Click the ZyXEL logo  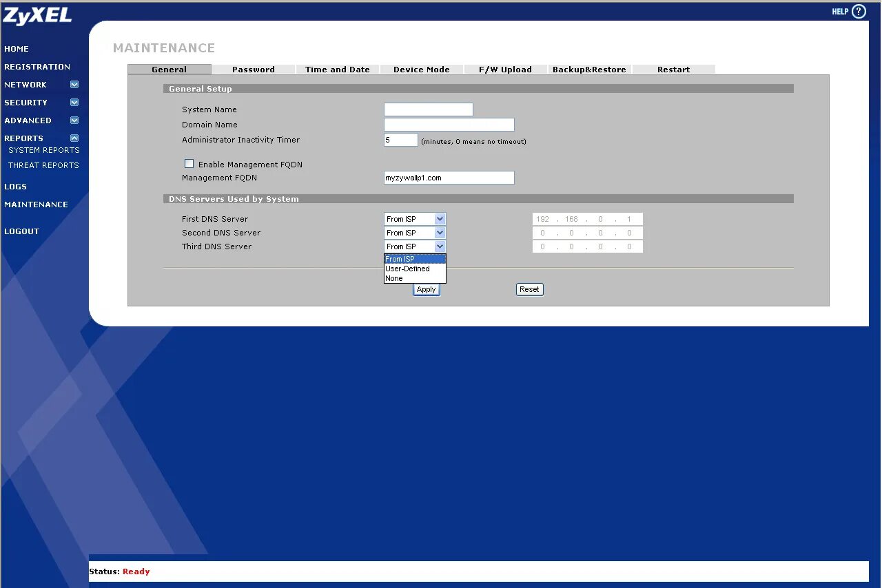pyautogui.click(x=37, y=17)
